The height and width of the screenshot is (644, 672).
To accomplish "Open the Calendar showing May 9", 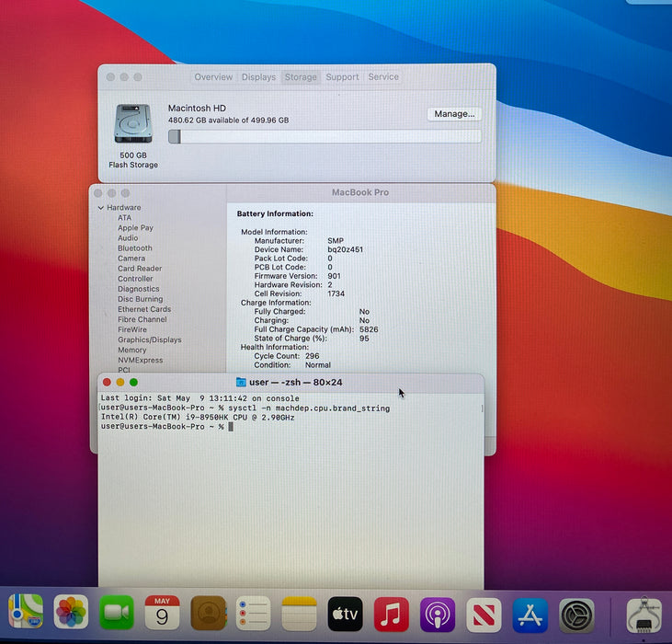I will click(x=162, y=613).
